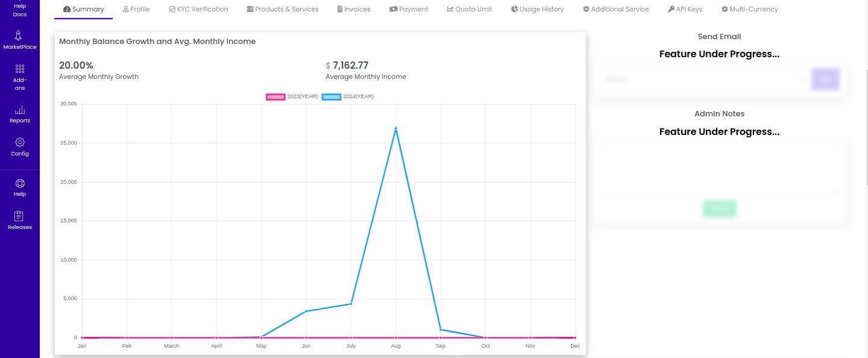Go to the KYC Verification tab
The image size is (868, 358).
tap(198, 9)
